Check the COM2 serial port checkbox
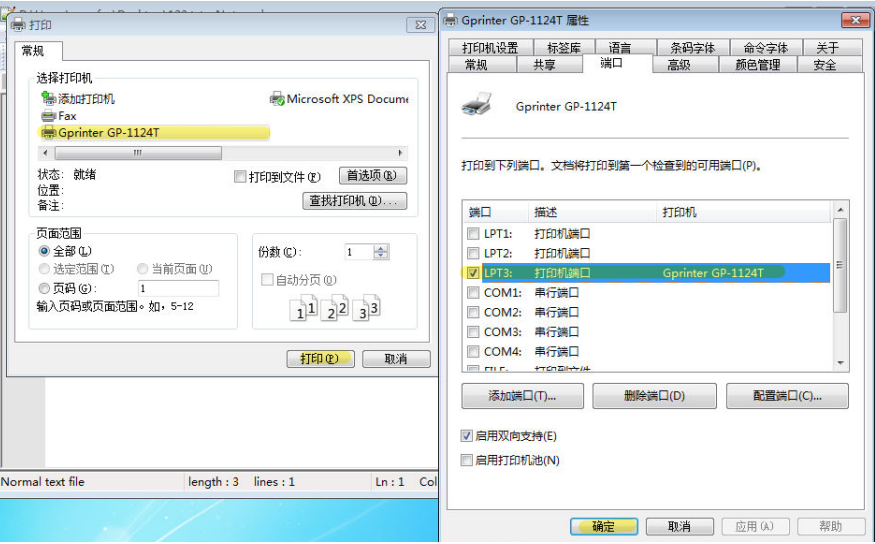The width and height of the screenshot is (875, 544). coord(473,312)
